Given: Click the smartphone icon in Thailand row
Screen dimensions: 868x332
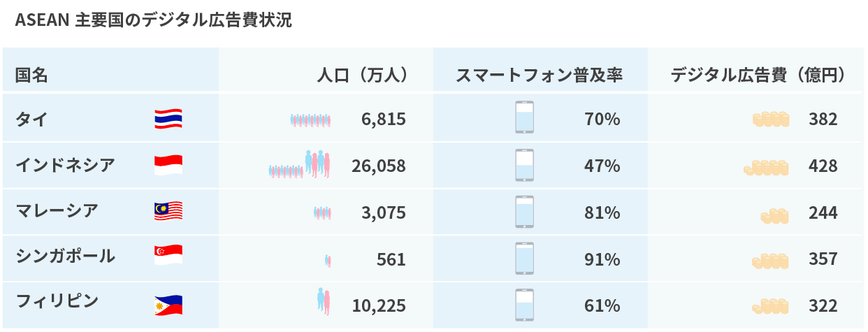Looking at the screenshot, I should click(x=524, y=117).
